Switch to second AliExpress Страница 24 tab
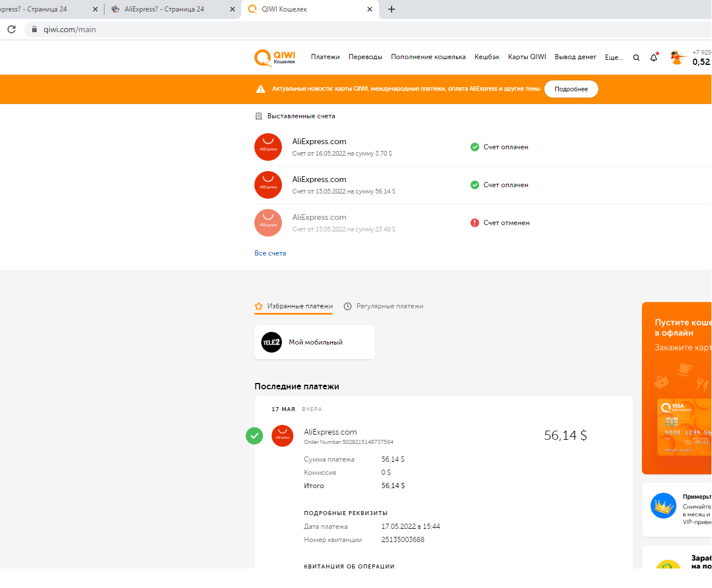The height and width of the screenshot is (588, 712). 172,9
